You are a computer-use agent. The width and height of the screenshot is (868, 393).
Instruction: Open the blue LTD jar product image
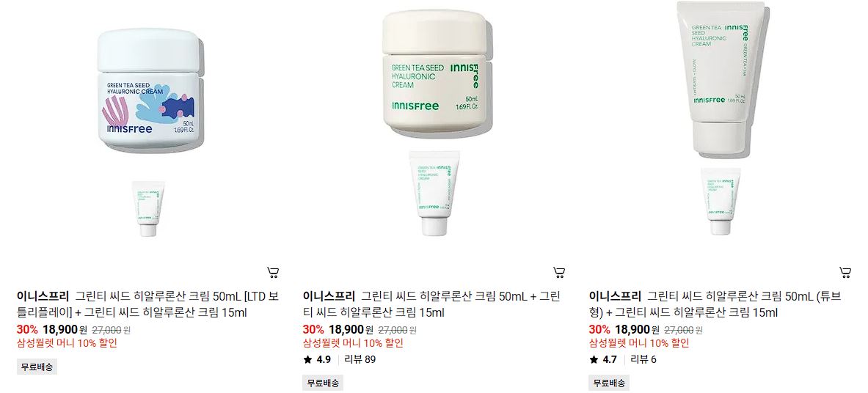pyautogui.click(x=148, y=91)
